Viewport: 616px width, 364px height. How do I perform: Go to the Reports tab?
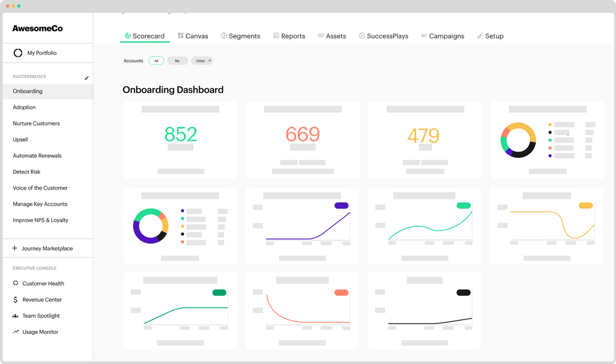pyautogui.click(x=289, y=35)
